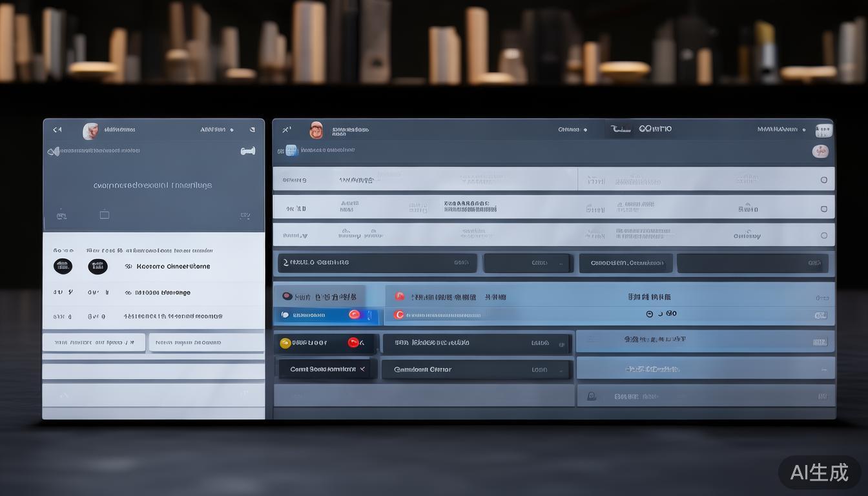Viewport: 868px width, 496px height.
Task: Click the back arrow in left panel header
Action: pyautogui.click(x=57, y=130)
